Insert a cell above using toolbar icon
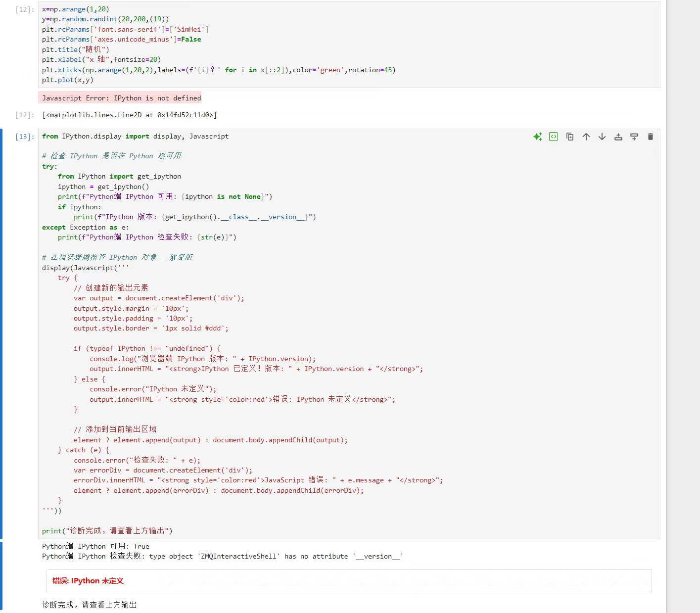Screen dimensions: 700x613 (618, 137)
